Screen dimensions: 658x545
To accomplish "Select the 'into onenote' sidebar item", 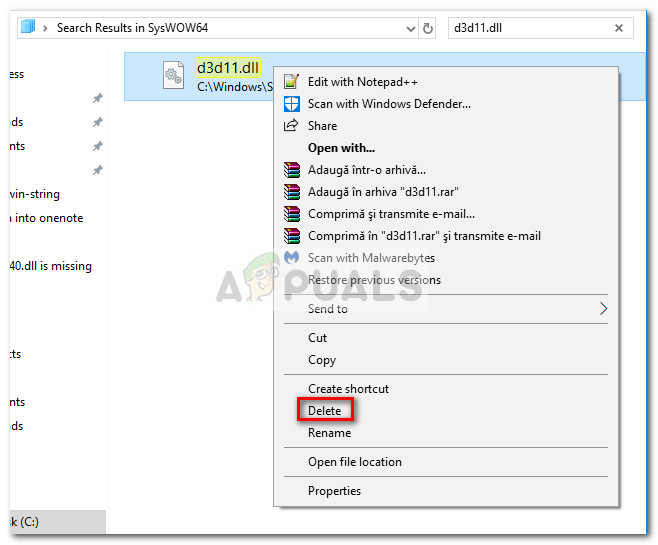I will pyautogui.click(x=49, y=218).
